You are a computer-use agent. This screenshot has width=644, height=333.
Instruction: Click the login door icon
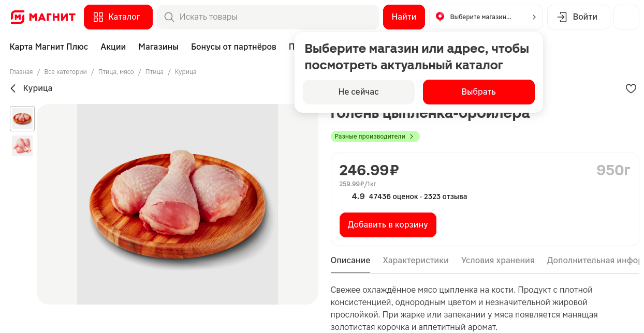[562, 17]
